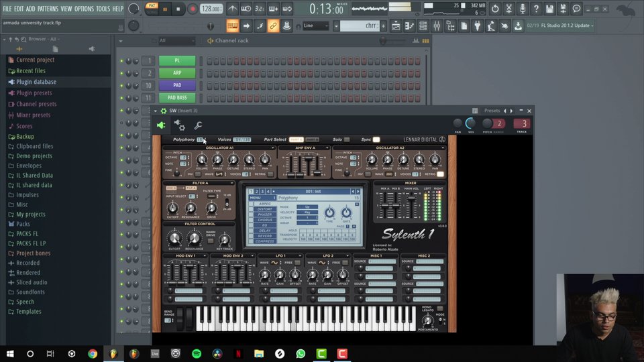644x362 pixels.
Task: Click Spotify in the taskbar
Action: pos(197,353)
